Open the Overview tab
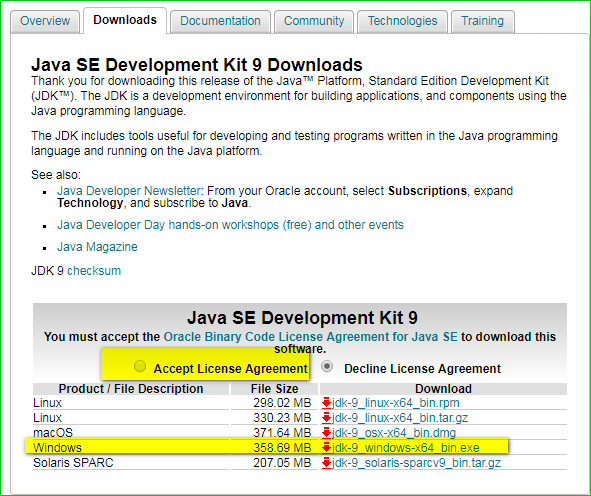This screenshot has height=496, width=591. point(45,21)
